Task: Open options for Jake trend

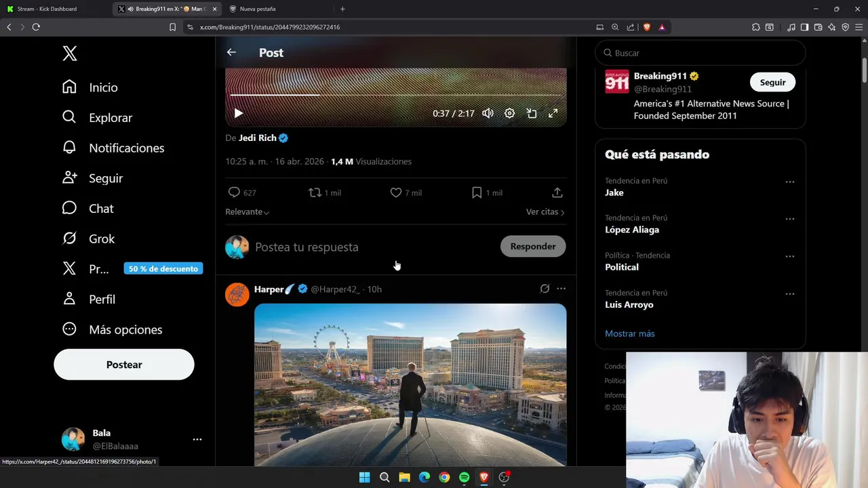Action: pos(790,182)
